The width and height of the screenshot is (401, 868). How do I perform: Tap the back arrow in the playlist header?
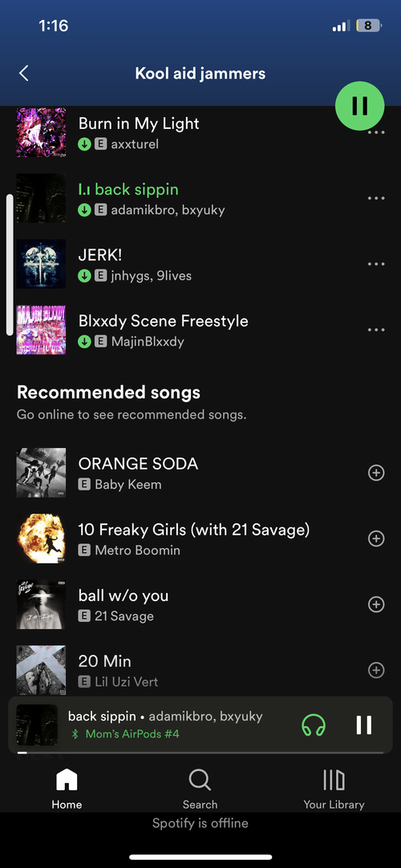coord(23,73)
